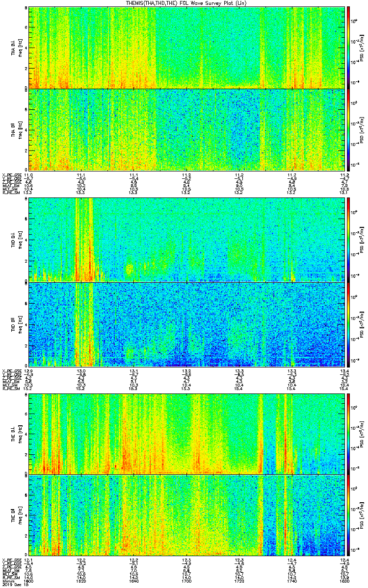Click the X_RE_GSE row label under THA panels

pos(12,175)
